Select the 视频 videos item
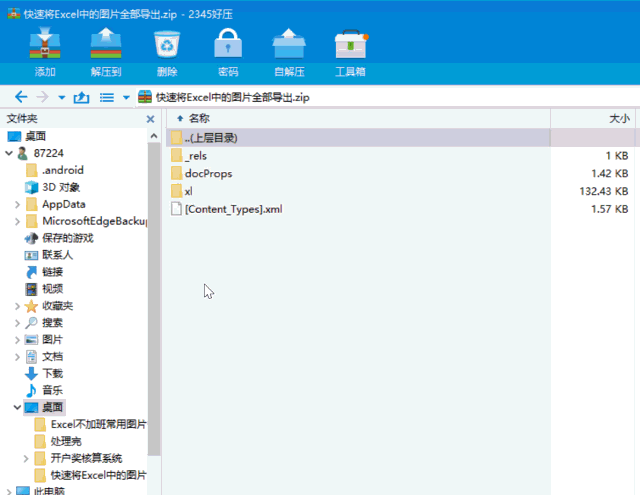 click(x=44, y=289)
